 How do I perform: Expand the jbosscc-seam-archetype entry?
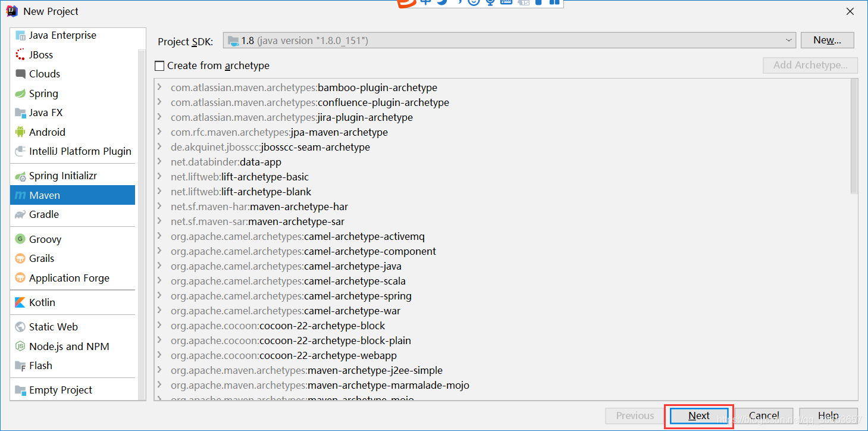(x=159, y=147)
